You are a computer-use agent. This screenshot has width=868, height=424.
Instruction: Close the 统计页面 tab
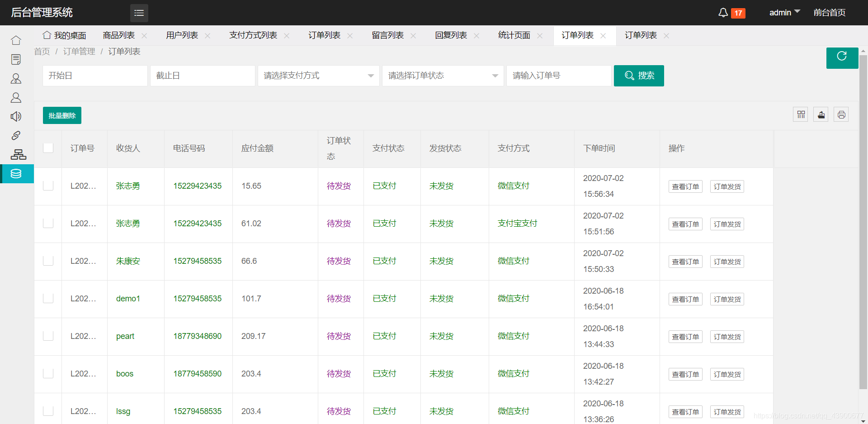[540, 36]
